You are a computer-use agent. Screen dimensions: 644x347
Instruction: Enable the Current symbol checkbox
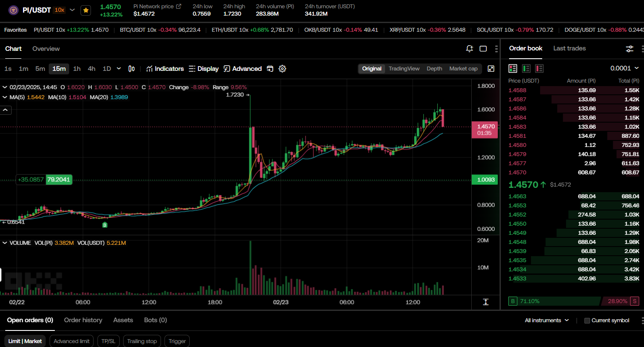pyautogui.click(x=587, y=320)
